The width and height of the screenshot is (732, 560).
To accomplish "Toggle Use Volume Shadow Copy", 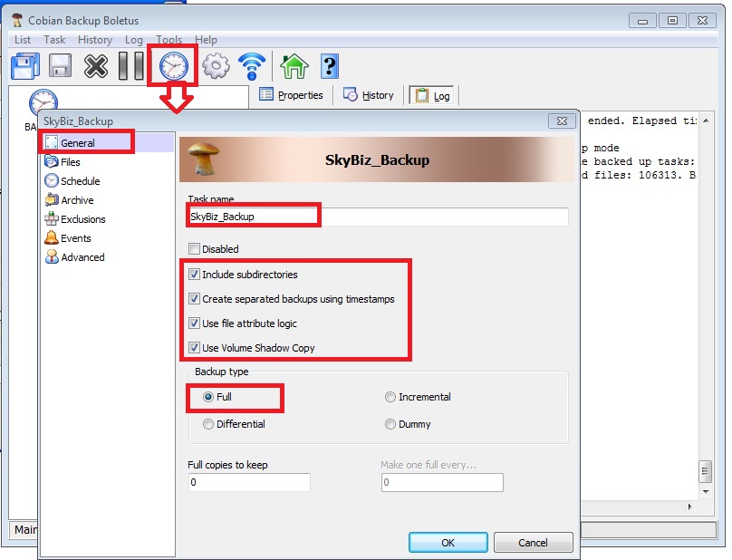I will click(x=194, y=348).
